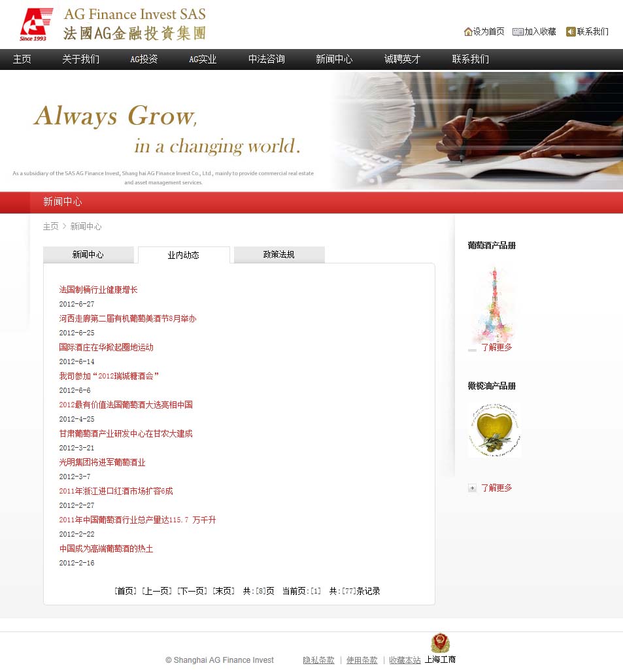Click the © Shanghai AG Finance Invest text

(220, 660)
